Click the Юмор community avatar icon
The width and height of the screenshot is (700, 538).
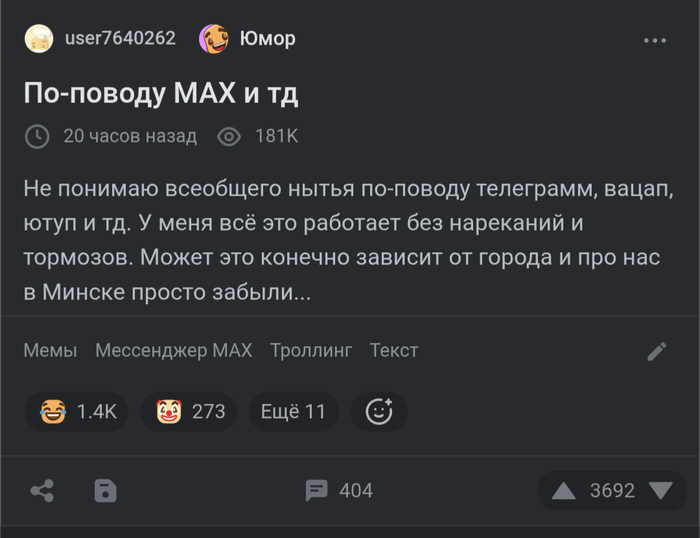tap(214, 39)
